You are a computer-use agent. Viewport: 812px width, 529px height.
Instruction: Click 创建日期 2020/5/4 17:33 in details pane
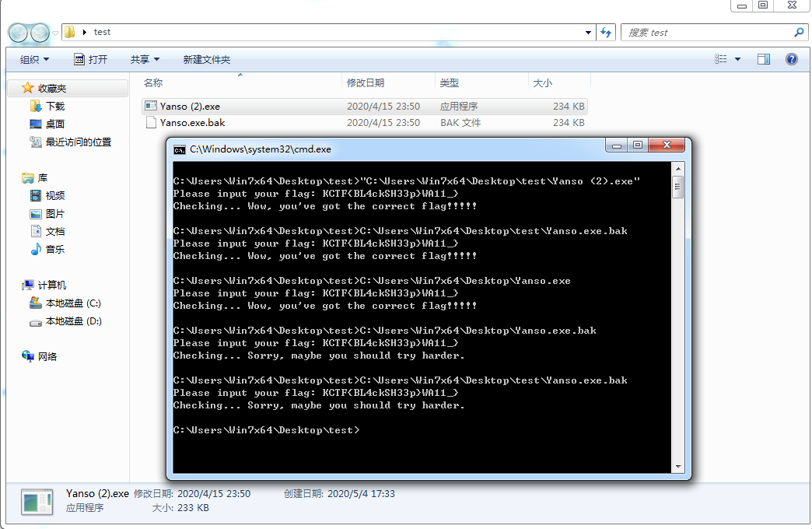339,494
